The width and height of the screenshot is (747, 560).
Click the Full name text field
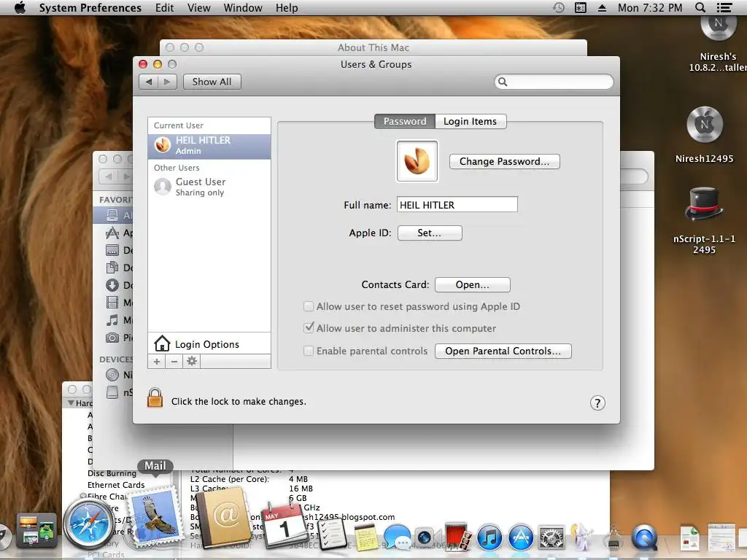pos(457,205)
